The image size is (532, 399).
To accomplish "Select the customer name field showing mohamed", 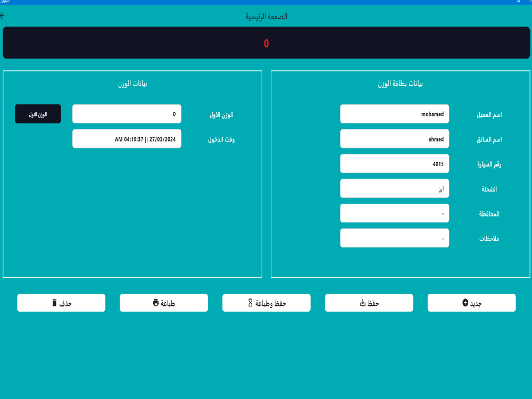I will click(394, 113).
